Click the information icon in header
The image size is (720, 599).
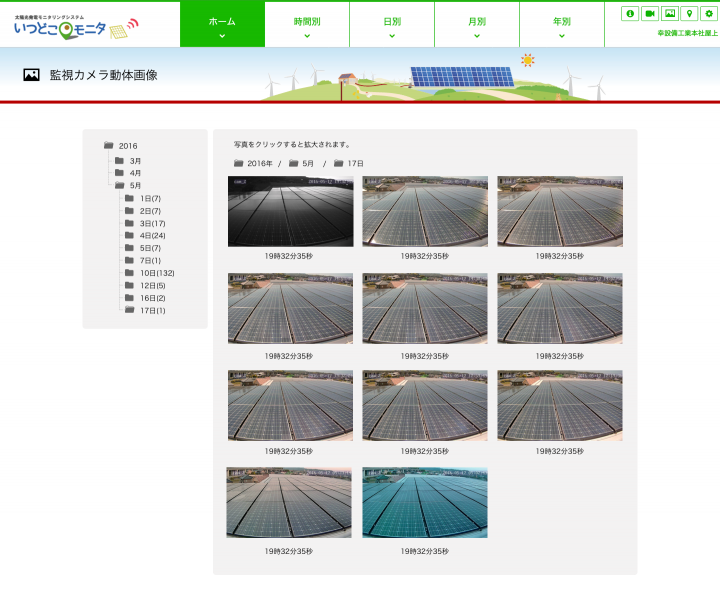tap(630, 13)
